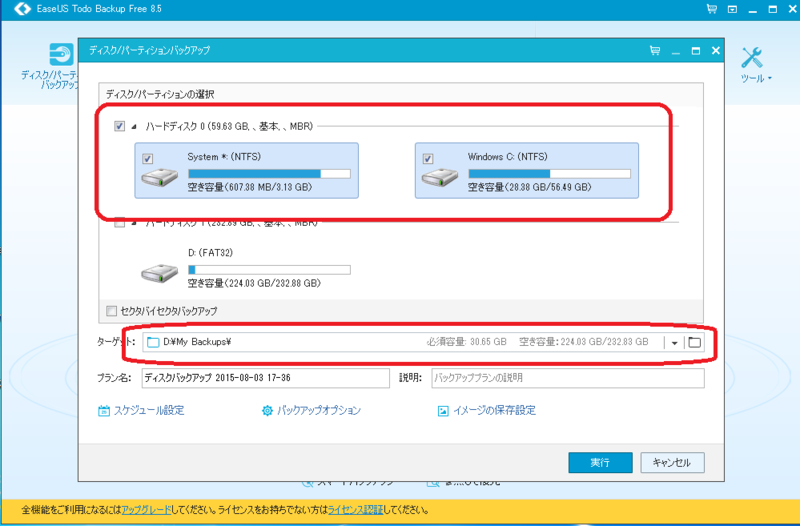
Task: Click the 説明 description input field
Action: click(x=568, y=378)
